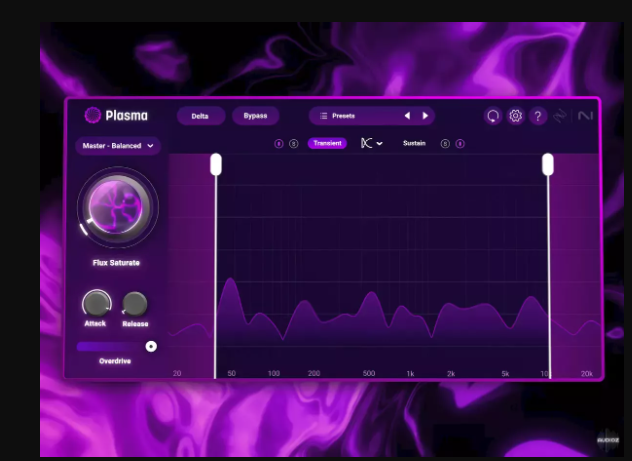Toggle the Bypass button
This screenshot has height=461, width=632.
(256, 116)
